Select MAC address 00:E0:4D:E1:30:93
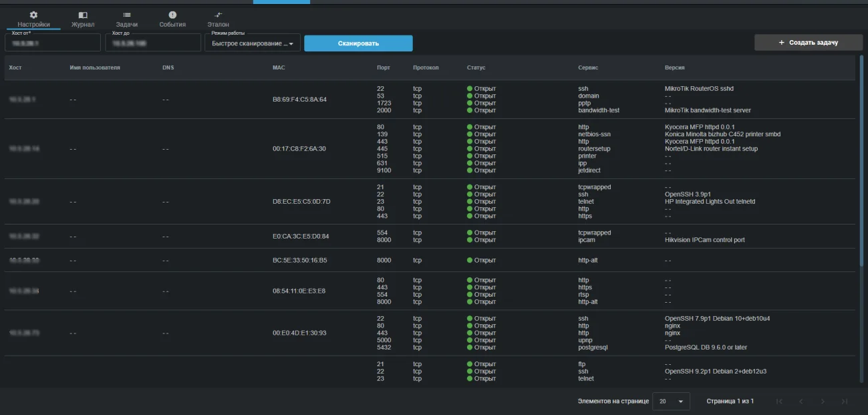The image size is (868, 415). pyautogui.click(x=299, y=333)
